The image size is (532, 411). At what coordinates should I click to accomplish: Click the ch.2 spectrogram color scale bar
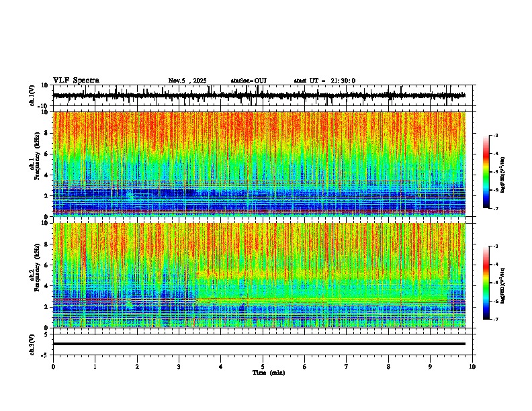click(x=486, y=283)
